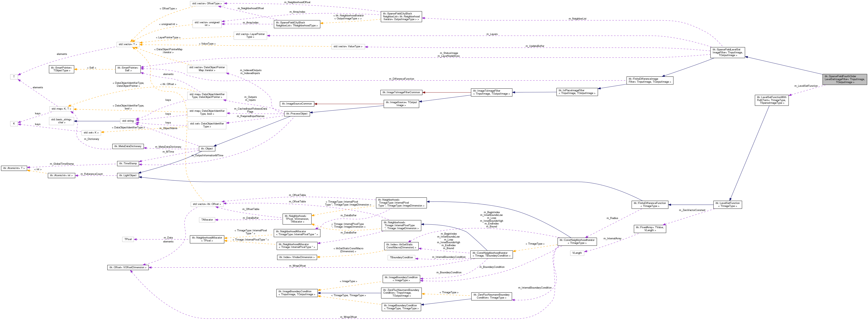This screenshot has width=868, height=320.
Task: Open the itk::Index< itkGetStaticConstMacro(Dimension) > node
Action: point(401,246)
